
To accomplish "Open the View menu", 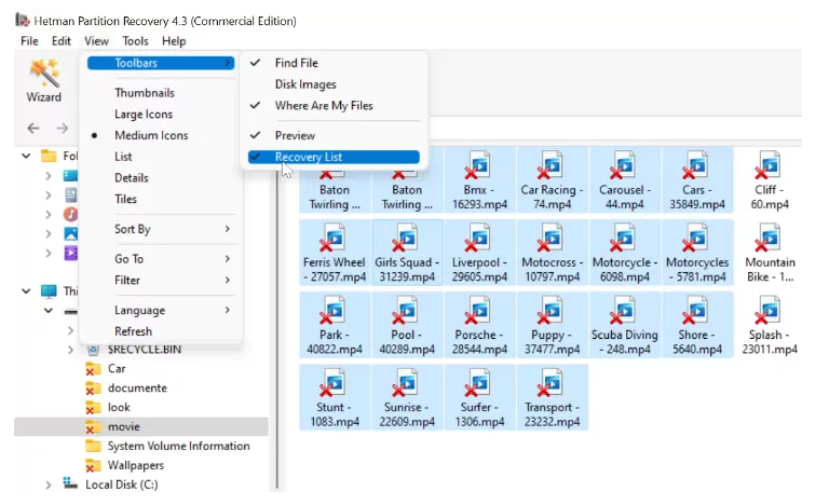I will [96, 41].
